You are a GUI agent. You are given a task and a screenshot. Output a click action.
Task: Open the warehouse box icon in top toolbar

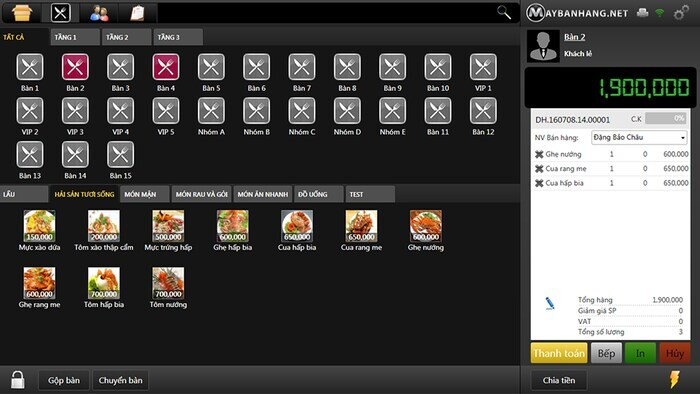(x=21, y=13)
